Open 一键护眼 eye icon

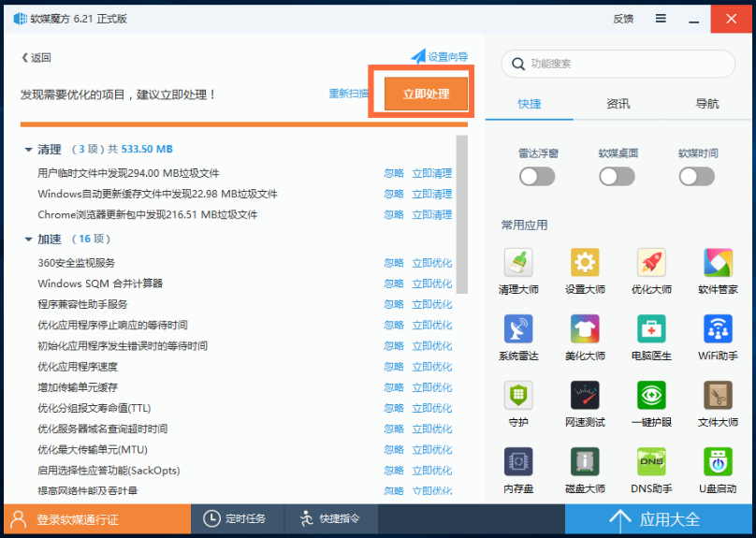coord(651,395)
